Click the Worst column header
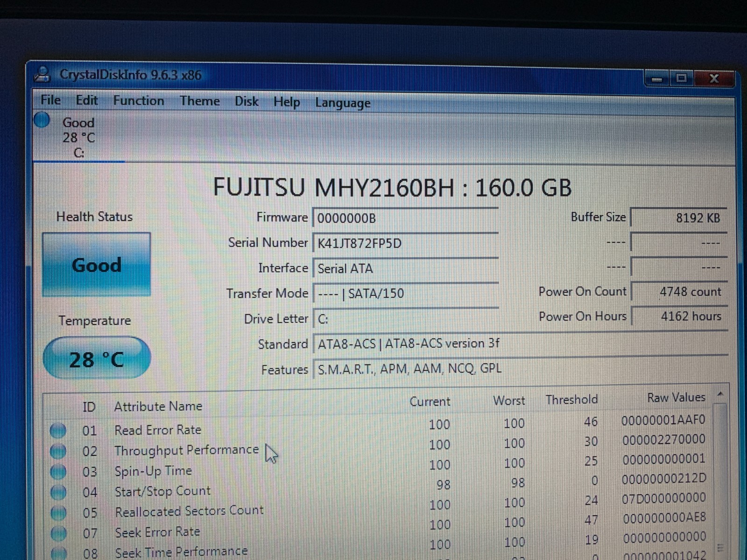 pos(509,400)
